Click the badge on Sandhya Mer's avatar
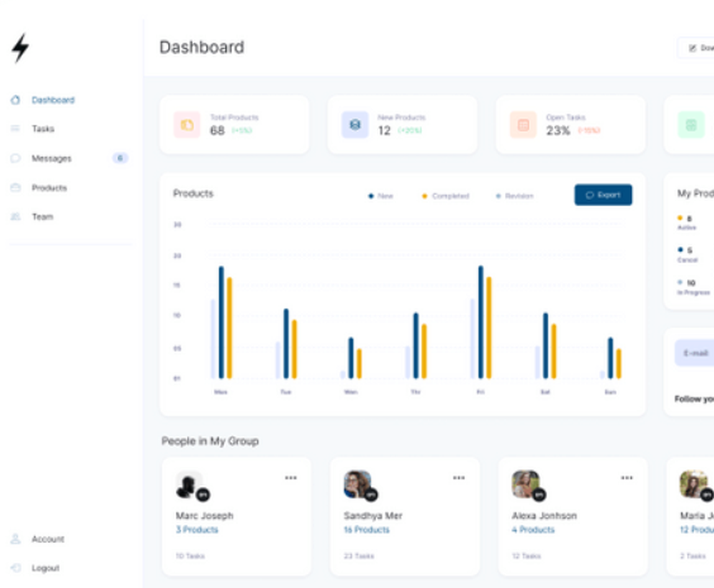Viewport: 714px width, 588px height. [x=371, y=495]
